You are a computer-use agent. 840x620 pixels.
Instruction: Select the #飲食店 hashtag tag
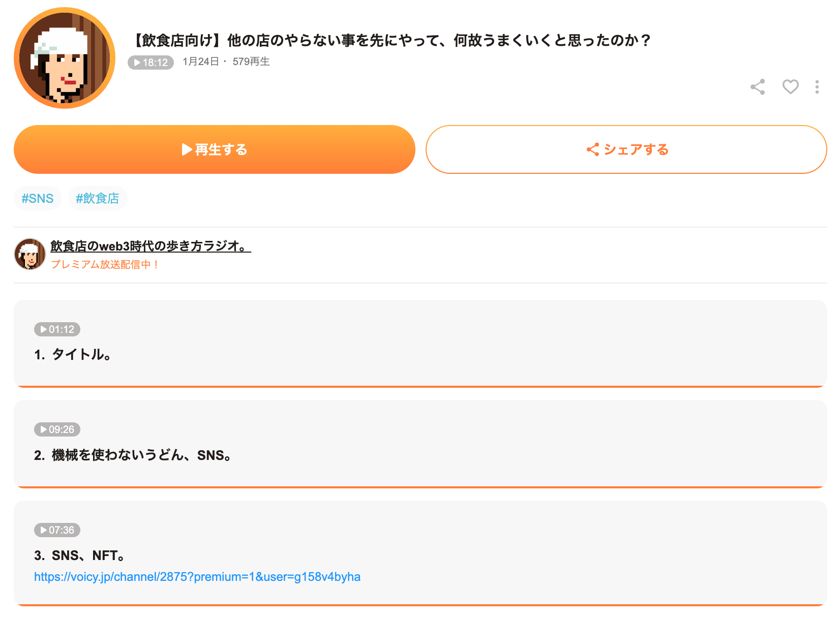coord(98,198)
